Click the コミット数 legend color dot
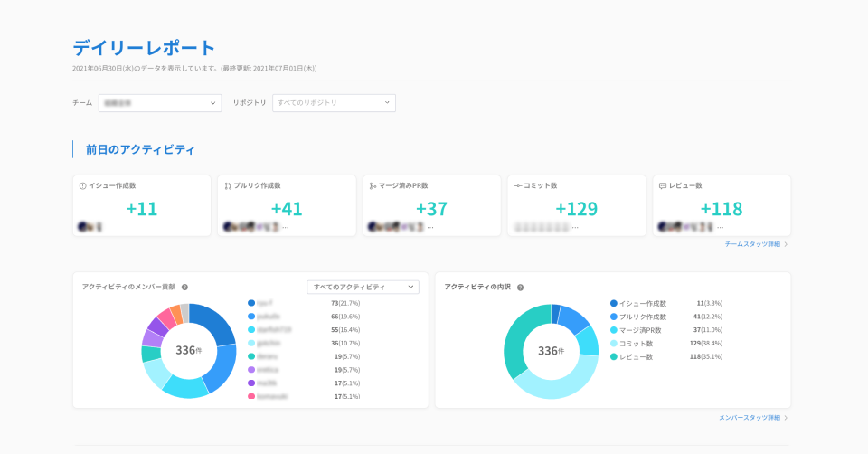 tap(613, 344)
